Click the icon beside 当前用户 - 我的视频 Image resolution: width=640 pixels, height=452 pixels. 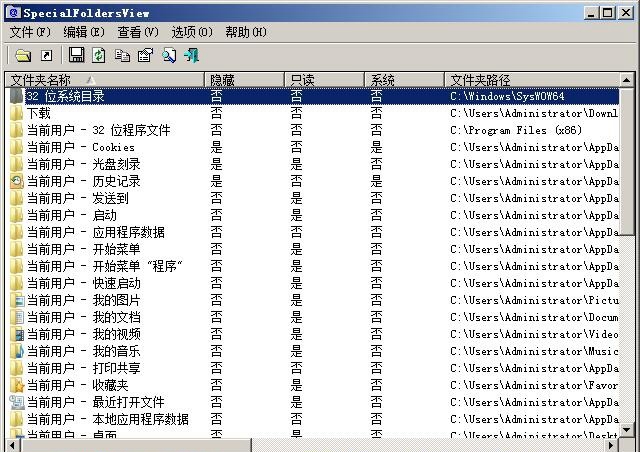point(17,334)
